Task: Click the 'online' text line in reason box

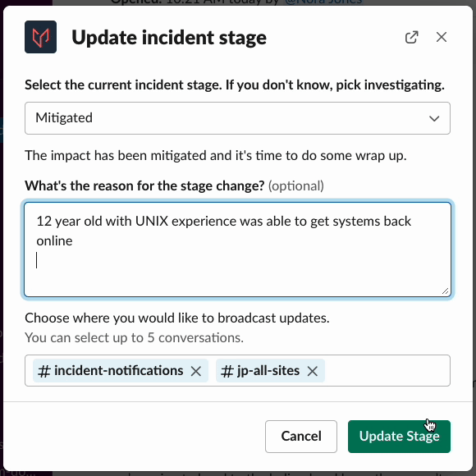Action: (x=54, y=241)
